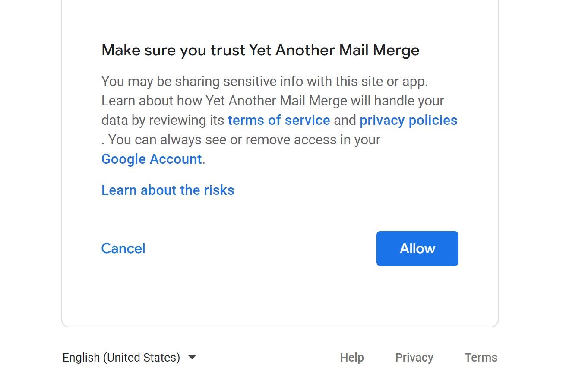Read about data sharing risks

pos(168,190)
